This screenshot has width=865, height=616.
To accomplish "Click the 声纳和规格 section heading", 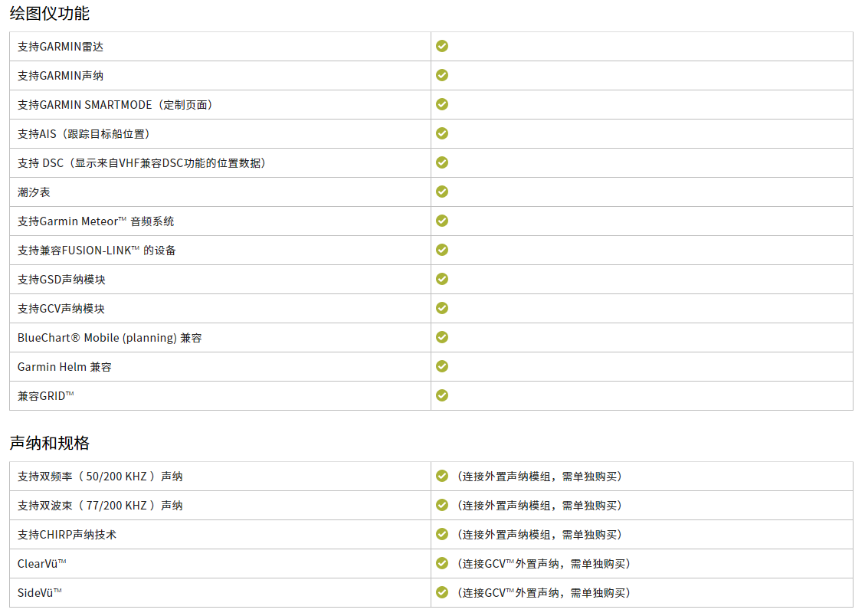I will point(49,443).
